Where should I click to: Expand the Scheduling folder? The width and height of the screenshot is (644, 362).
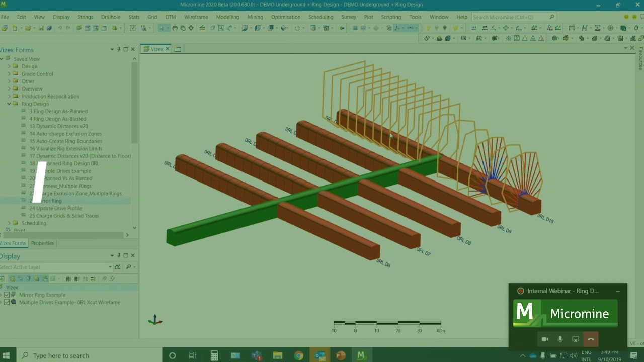tap(9, 223)
